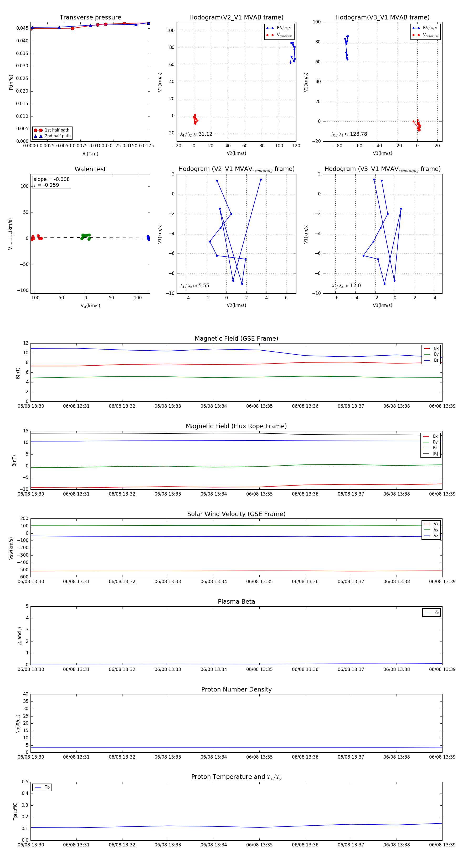Click the Vz legend entry in solar wind plot

click(x=431, y=536)
